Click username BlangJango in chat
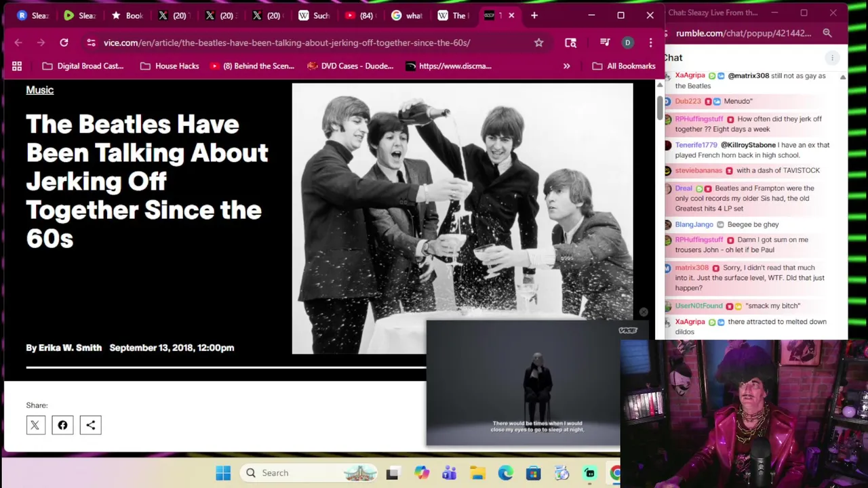The width and height of the screenshot is (868, 488). 694,224
